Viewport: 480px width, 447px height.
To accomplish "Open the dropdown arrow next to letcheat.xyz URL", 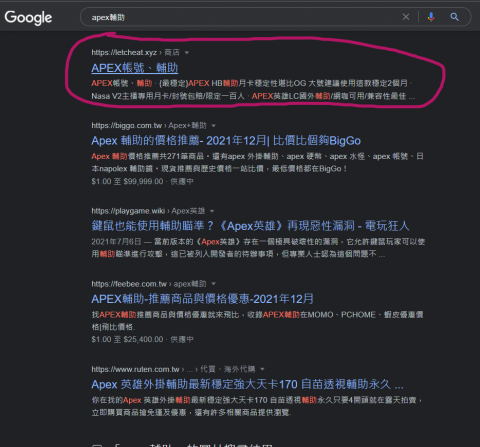I will pos(187,53).
